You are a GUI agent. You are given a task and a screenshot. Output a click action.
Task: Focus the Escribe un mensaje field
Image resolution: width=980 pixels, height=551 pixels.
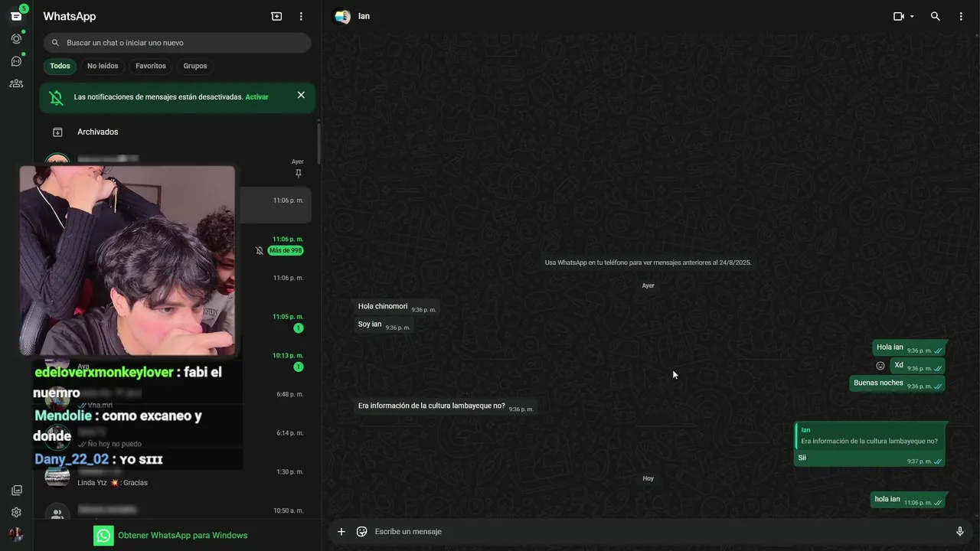(x=658, y=532)
